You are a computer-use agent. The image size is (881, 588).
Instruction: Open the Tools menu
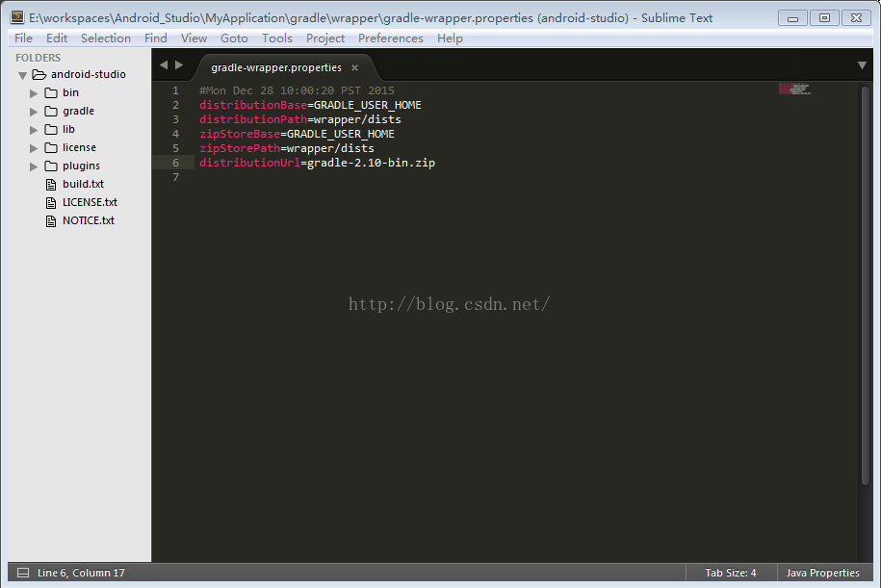(277, 38)
